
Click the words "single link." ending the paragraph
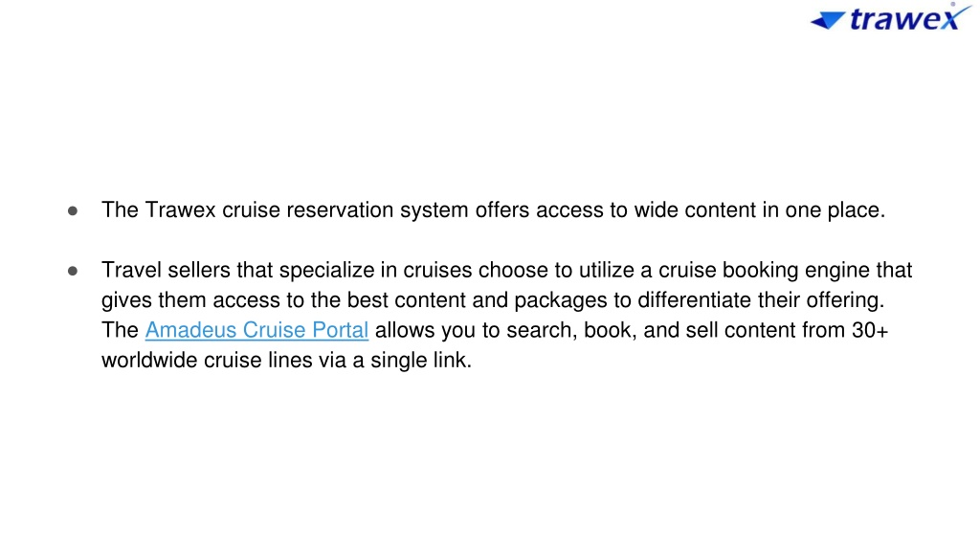click(x=421, y=360)
